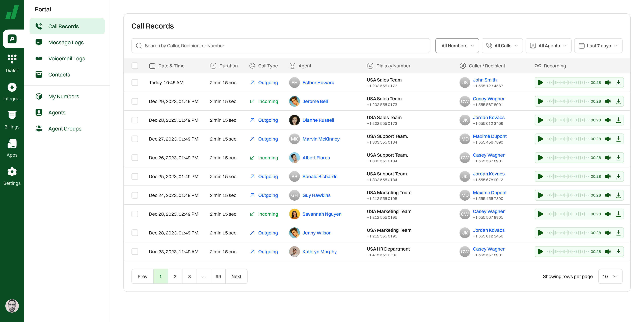This screenshot has height=322, width=644.
Task: Mute volume on Jordan Kovacs' first recording
Action: tap(607, 120)
